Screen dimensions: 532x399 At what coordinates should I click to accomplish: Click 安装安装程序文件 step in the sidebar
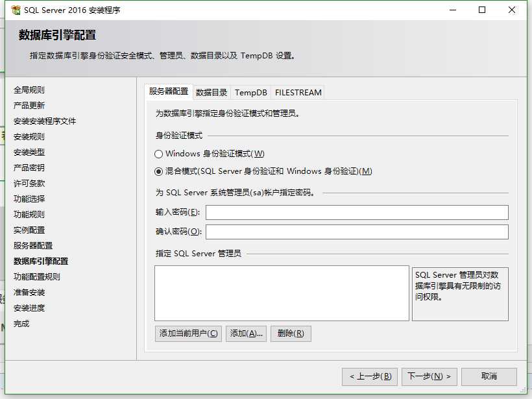(45, 121)
